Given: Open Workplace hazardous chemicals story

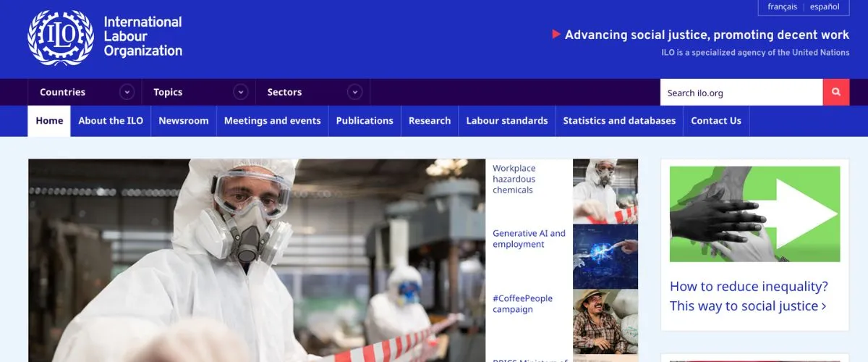Looking at the screenshot, I should 514,179.
